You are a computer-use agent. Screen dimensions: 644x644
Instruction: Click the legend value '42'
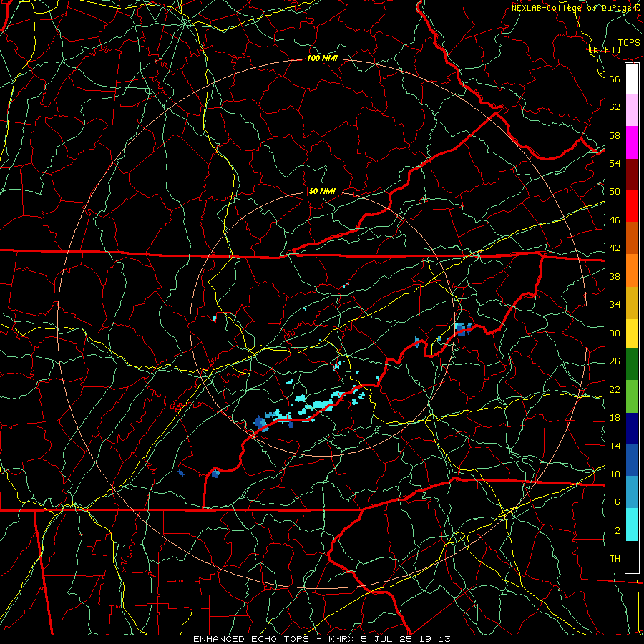coord(615,248)
